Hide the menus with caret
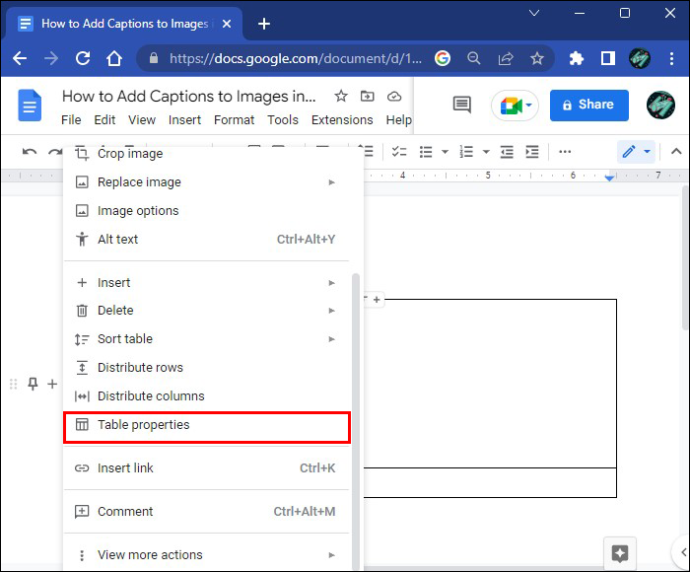 click(676, 152)
